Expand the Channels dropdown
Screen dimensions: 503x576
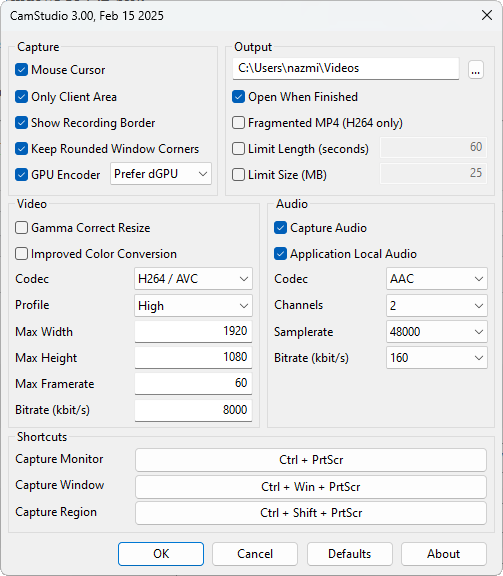click(437, 305)
